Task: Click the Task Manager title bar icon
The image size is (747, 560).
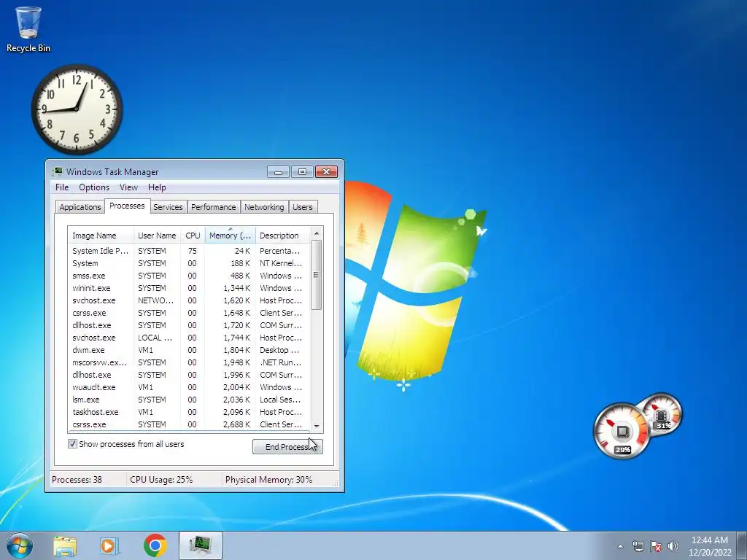Action: [x=58, y=171]
